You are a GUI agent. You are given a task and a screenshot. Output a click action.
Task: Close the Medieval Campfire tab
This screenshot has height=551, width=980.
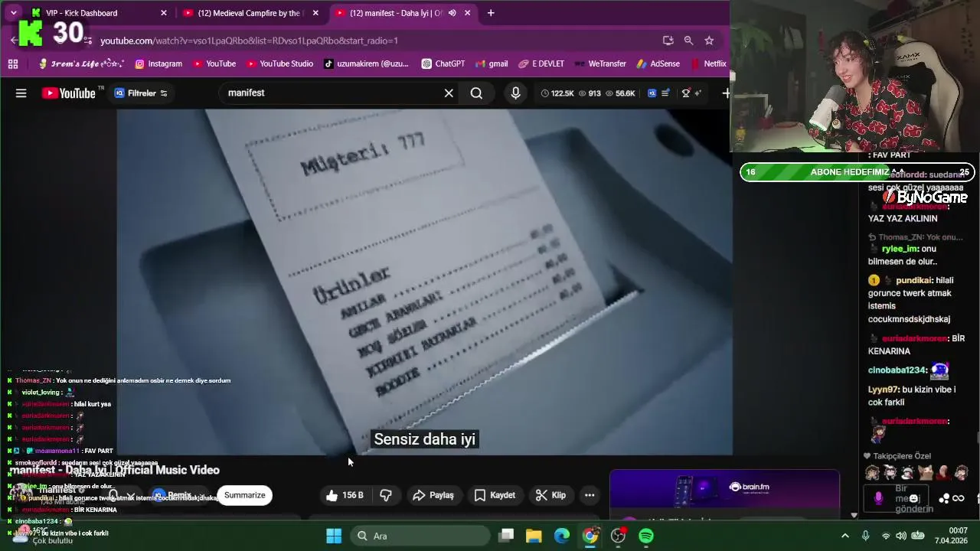click(315, 13)
